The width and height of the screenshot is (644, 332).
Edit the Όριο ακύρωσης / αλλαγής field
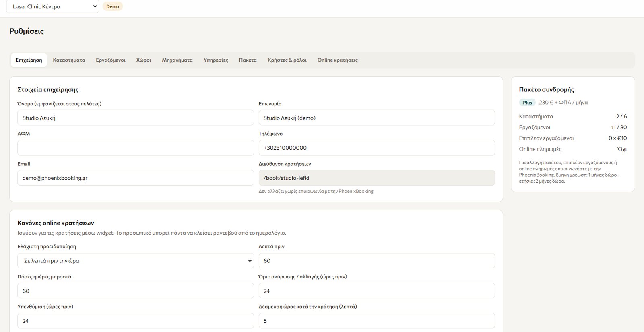point(377,291)
